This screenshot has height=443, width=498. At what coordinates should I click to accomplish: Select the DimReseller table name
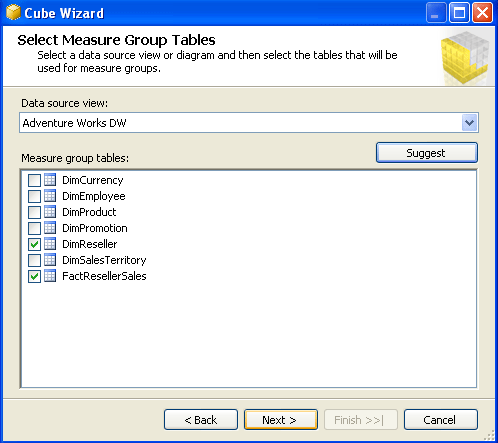[90, 244]
